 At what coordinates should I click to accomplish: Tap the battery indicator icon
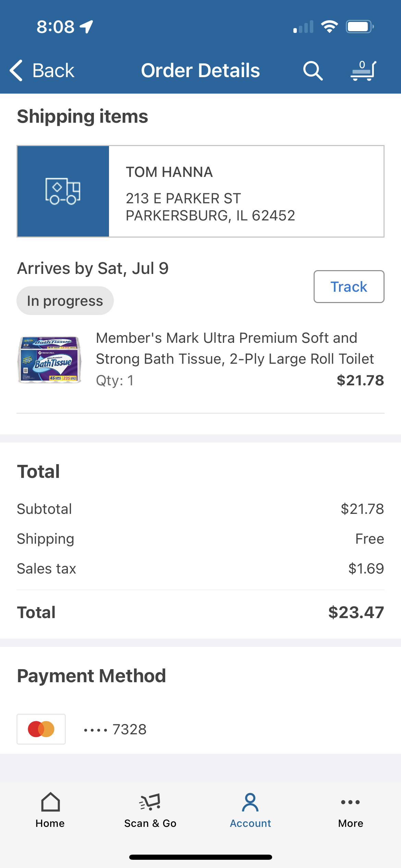point(359,27)
